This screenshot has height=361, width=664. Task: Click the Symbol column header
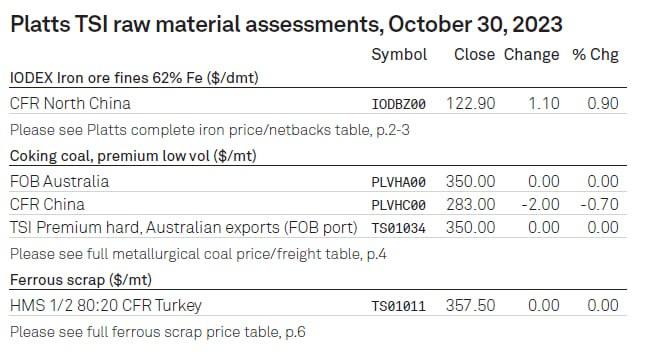click(x=399, y=55)
